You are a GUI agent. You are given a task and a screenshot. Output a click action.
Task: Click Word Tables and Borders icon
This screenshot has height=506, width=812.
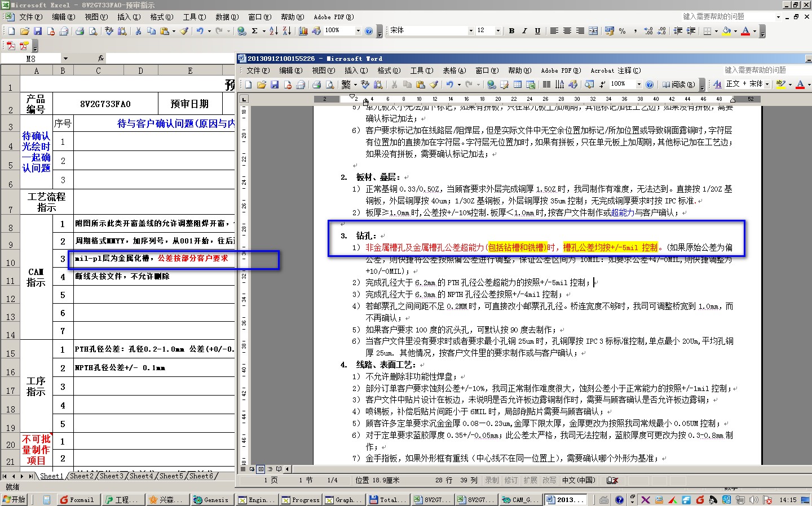click(504, 85)
